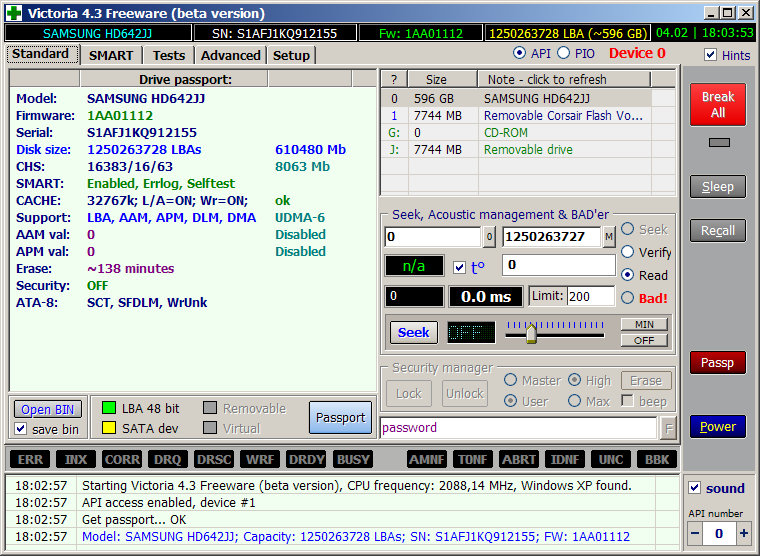760x556 pixels.
Task: Click the acoustic OFF button
Action: (644, 340)
